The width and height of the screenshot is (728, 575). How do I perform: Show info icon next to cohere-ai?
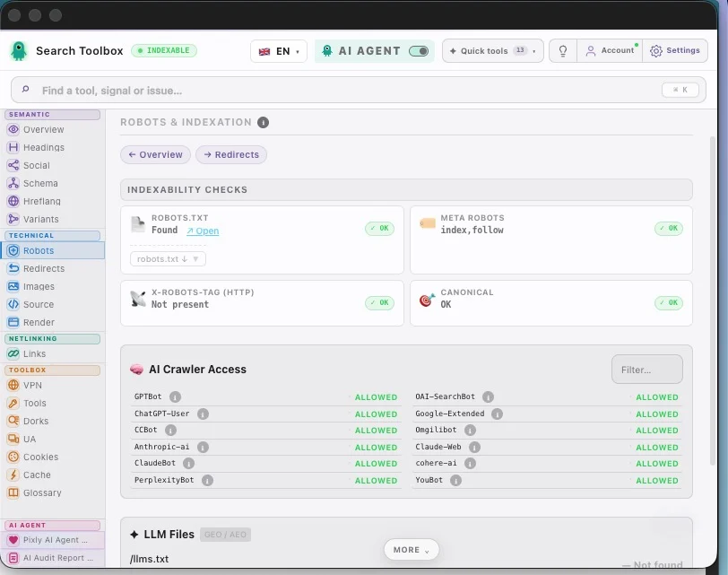(x=470, y=464)
